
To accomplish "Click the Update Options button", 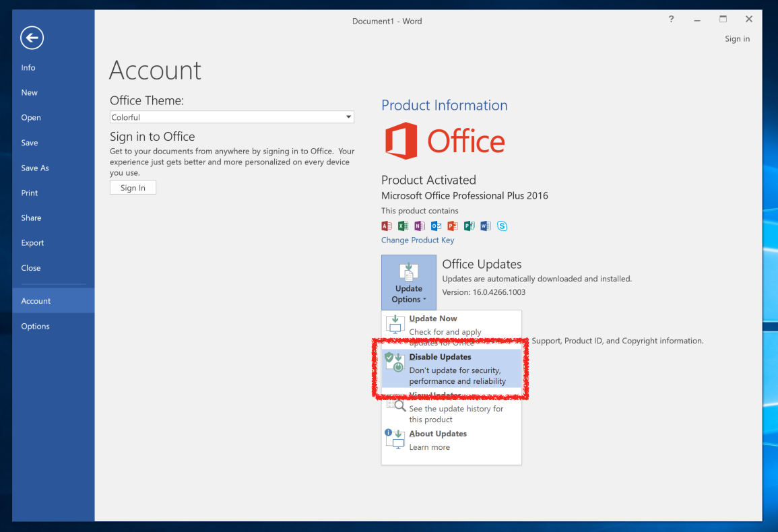I will tap(409, 282).
